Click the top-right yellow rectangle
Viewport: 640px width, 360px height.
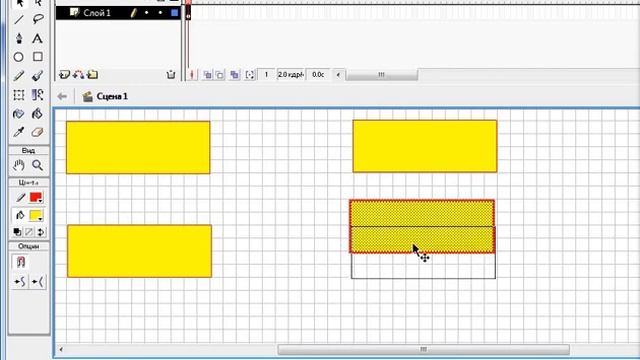(425, 146)
